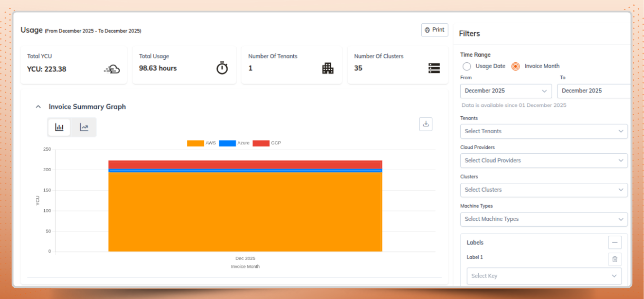Open the From month dropdown
The height and width of the screenshot is (299, 644).
[506, 91]
